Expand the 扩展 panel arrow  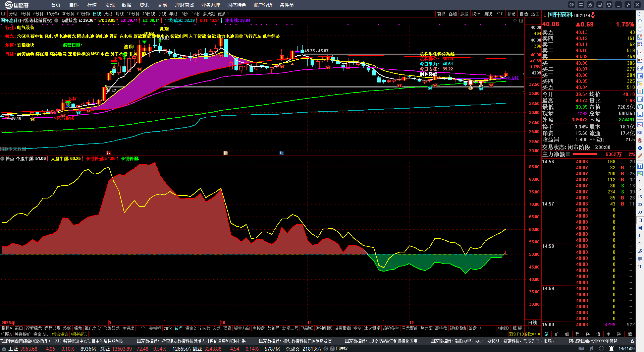tap(6, 334)
